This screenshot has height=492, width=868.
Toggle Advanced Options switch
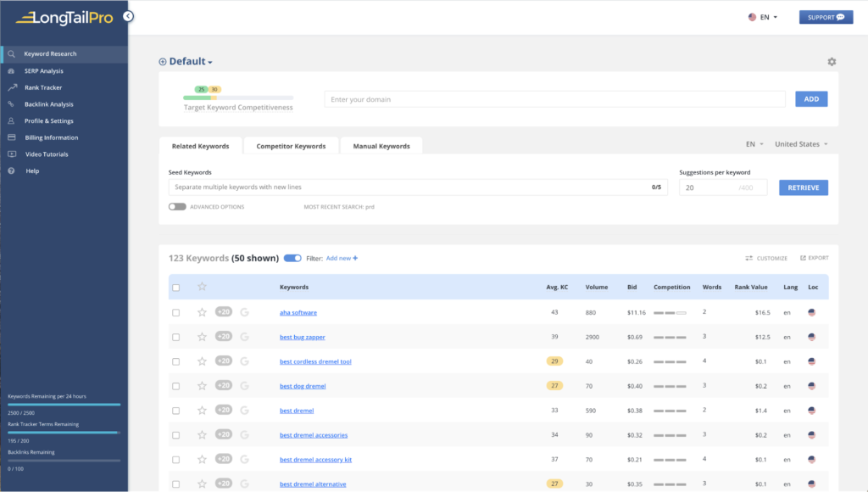coord(177,207)
